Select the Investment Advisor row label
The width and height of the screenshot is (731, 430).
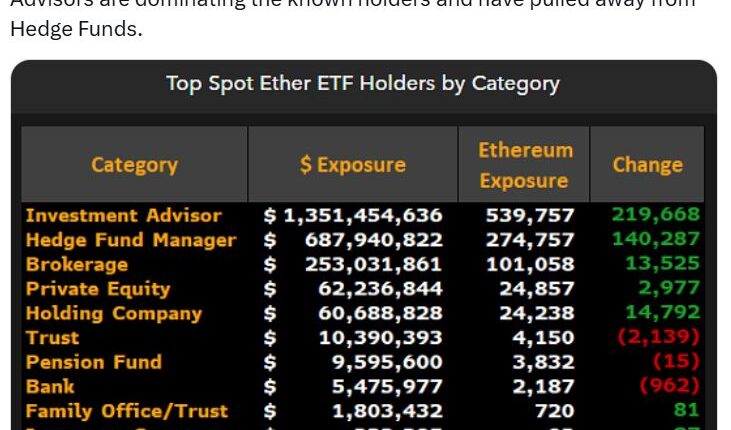pos(123,215)
